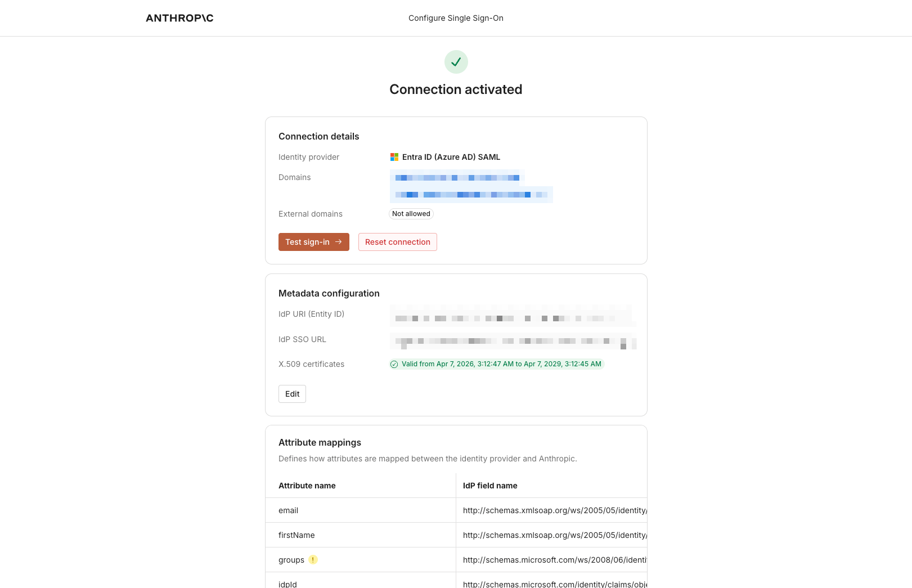Click the Anthropic logo
The width and height of the screenshot is (912, 588).
click(179, 18)
